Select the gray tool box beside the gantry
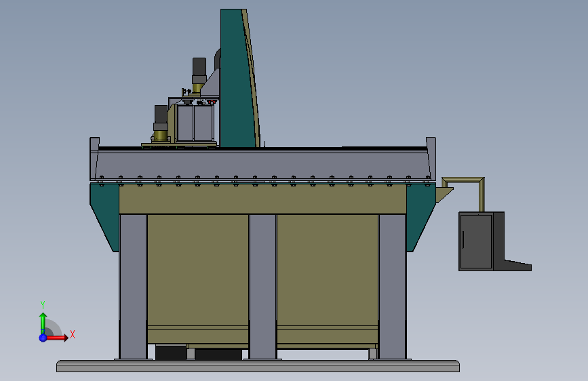The image size is (588, 381). point(195,123)
